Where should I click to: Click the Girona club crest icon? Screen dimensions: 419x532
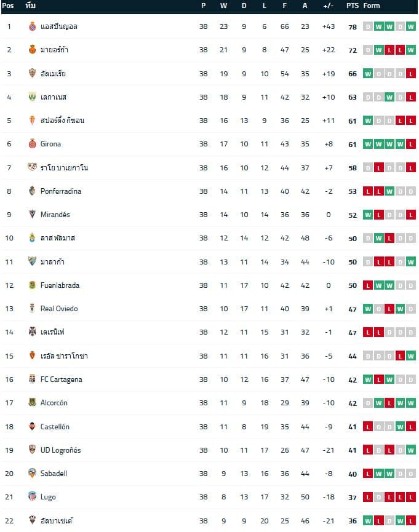(32, 144)
